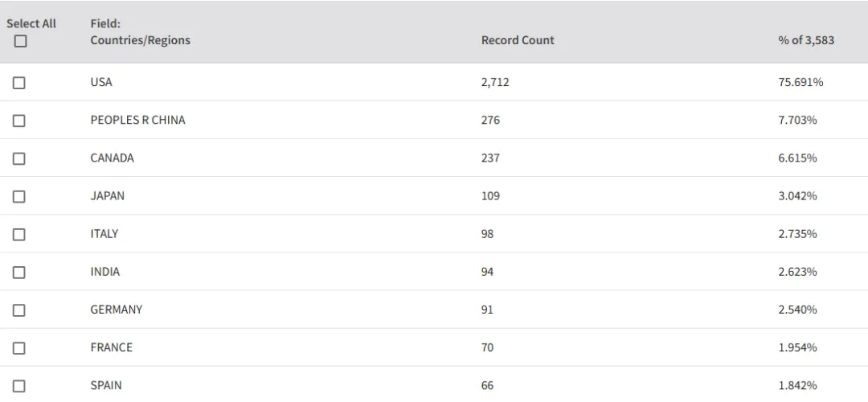The width and height of the screenshot is (868, 402).
Task: Check the SPAIN checkbox
Action: pyautogui.click(x=18, y=386)
